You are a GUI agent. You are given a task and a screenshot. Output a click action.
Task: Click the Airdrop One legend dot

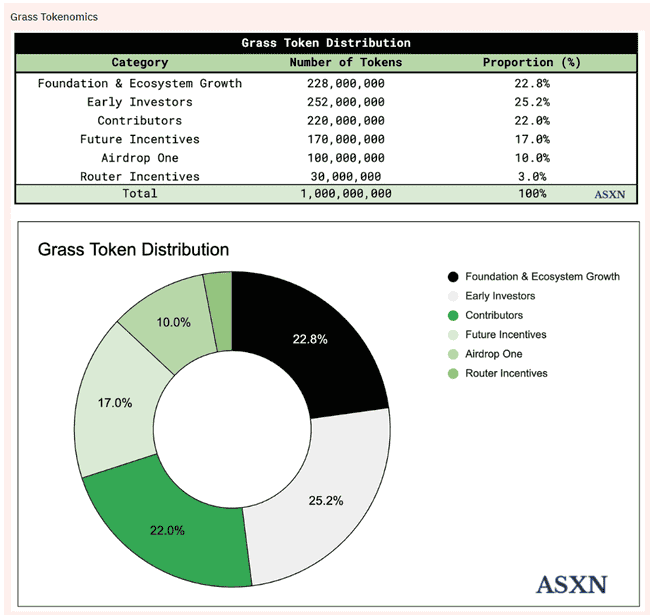(x=454, y=354)
